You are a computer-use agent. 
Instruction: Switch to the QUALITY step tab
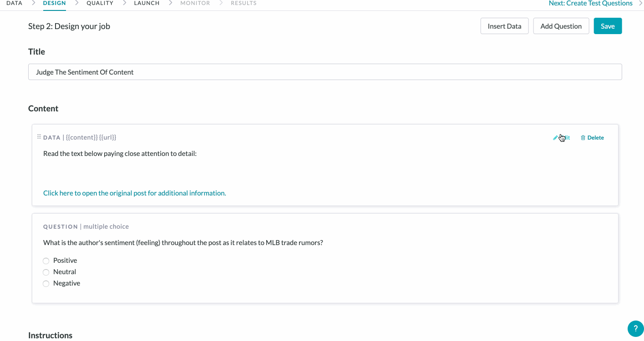tap(100, 3)
